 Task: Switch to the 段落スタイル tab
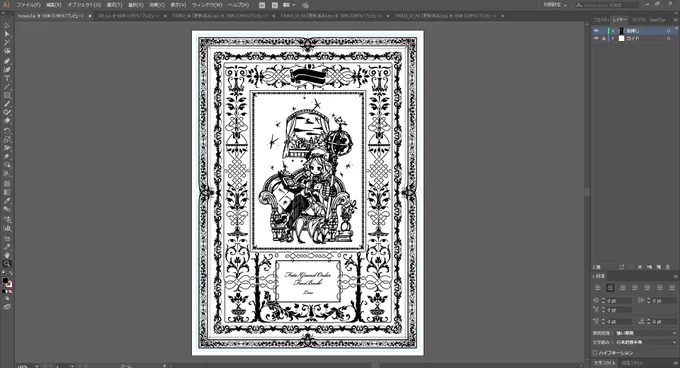tap(631, 363)
